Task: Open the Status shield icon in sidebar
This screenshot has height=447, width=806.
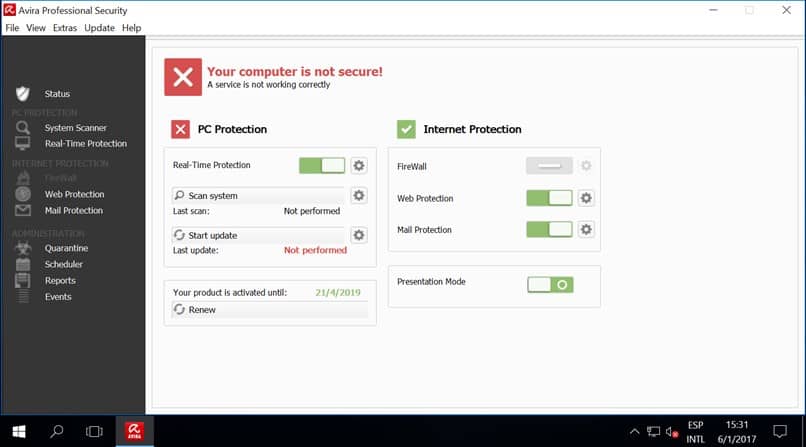Action: (x=23, y=94)
